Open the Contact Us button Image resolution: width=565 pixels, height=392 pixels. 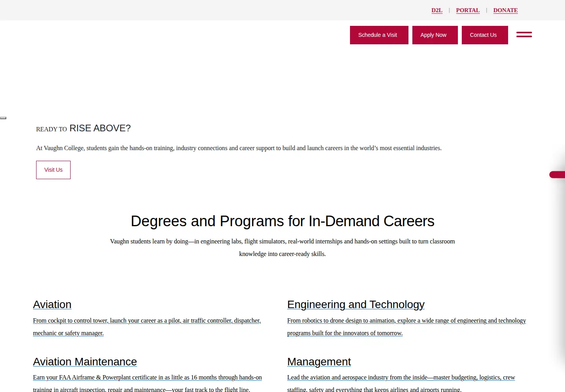coord(485,35)
